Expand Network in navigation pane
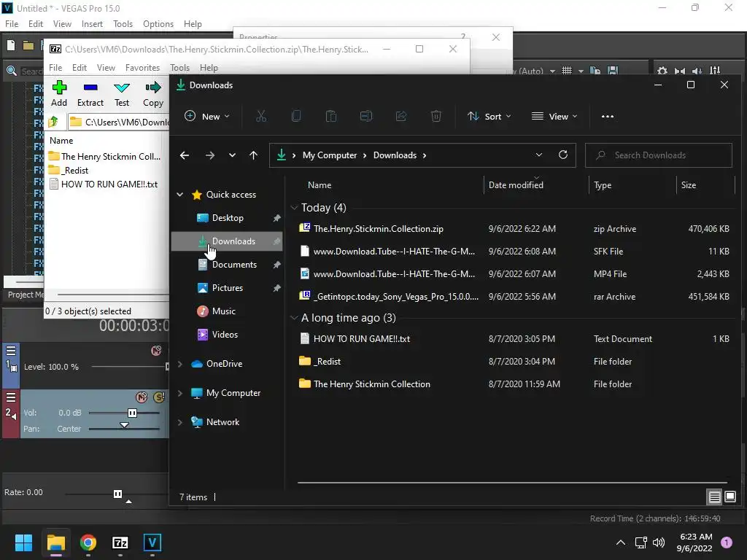The image size is (747, 560). click(180, 422)
